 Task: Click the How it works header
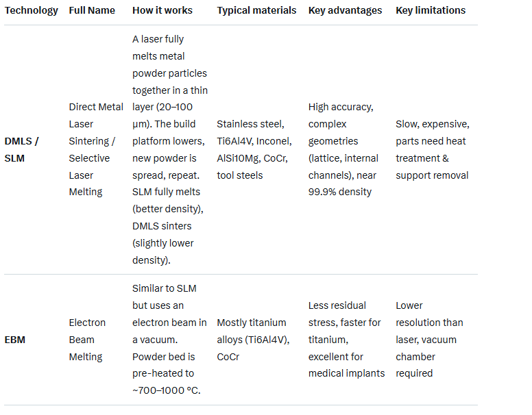point(162,10)
